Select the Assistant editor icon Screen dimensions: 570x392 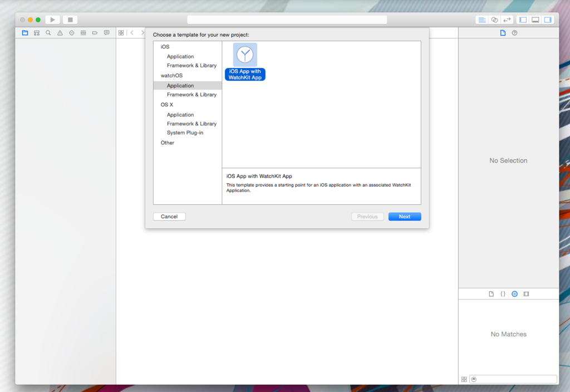[x=494, y=19]
